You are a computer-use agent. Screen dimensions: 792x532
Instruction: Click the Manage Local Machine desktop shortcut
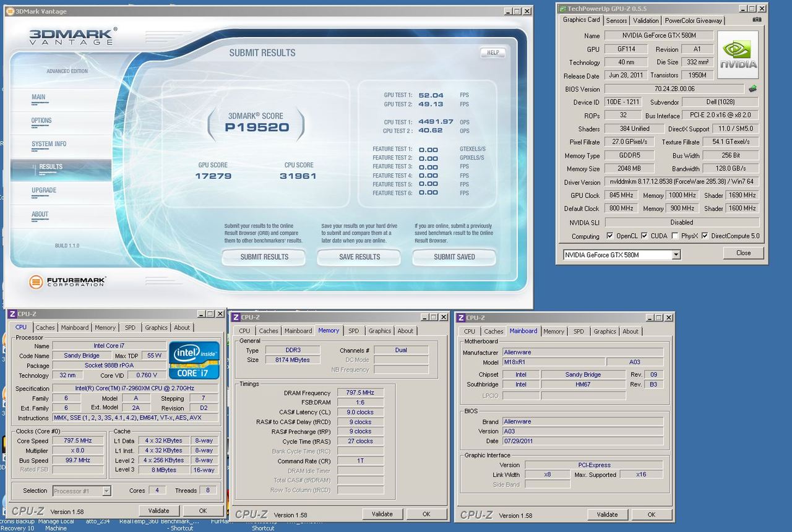56,525
